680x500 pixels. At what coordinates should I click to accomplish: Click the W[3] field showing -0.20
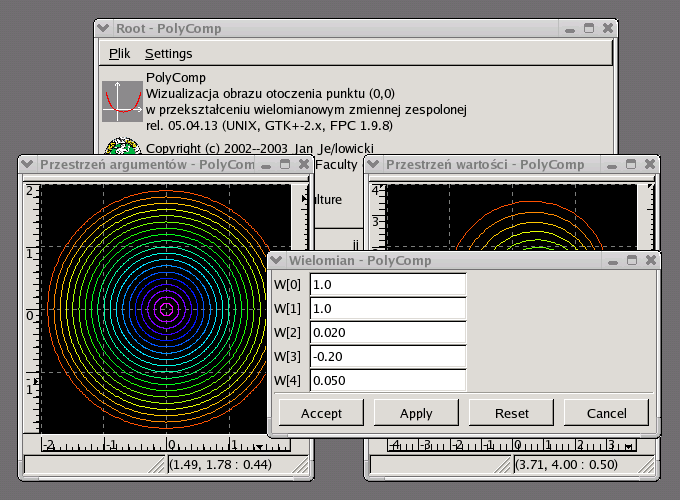pyautogui.click(x=388, y=356)
